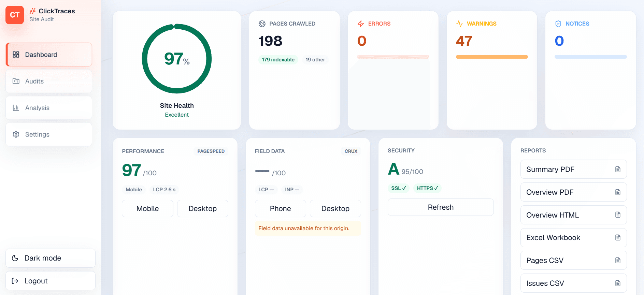The width and height of the screenshot is (644, 295).
Task: Open Settings from the sidebar
Action: pyautogui.click(x=49, y=134)
